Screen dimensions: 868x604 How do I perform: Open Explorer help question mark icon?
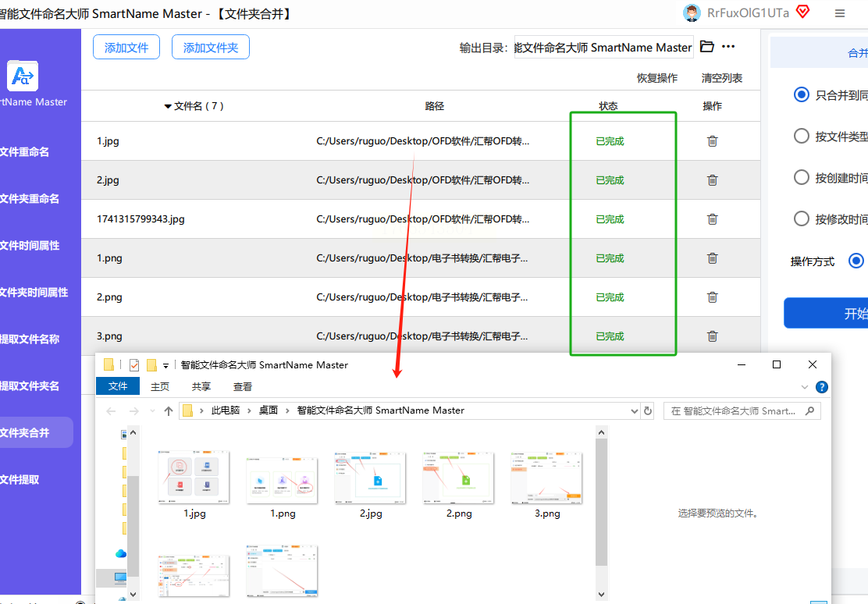coord(821,387)
